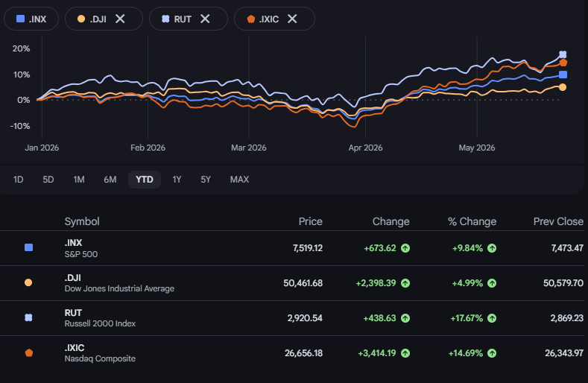Open the Dow Jones Industrial Average row

click(292, 283)
